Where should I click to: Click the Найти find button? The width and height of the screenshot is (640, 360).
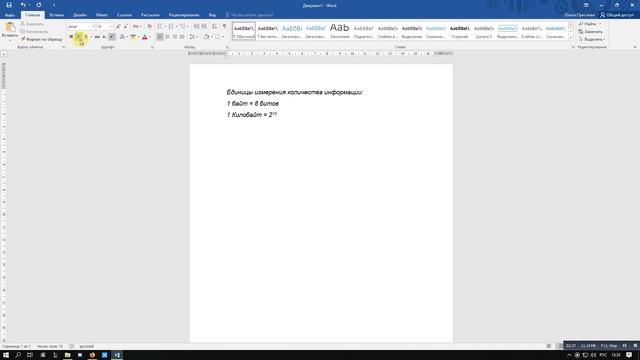(589, 24)
